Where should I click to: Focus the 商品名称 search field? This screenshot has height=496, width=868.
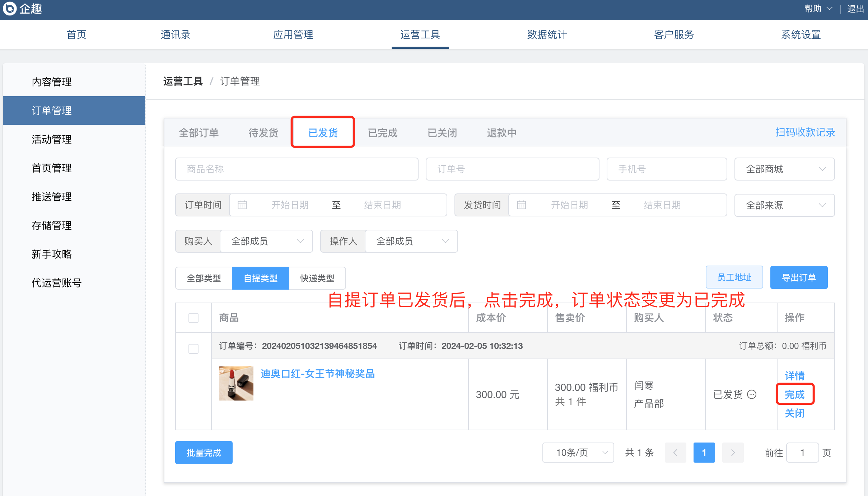(x=297, y=169)
